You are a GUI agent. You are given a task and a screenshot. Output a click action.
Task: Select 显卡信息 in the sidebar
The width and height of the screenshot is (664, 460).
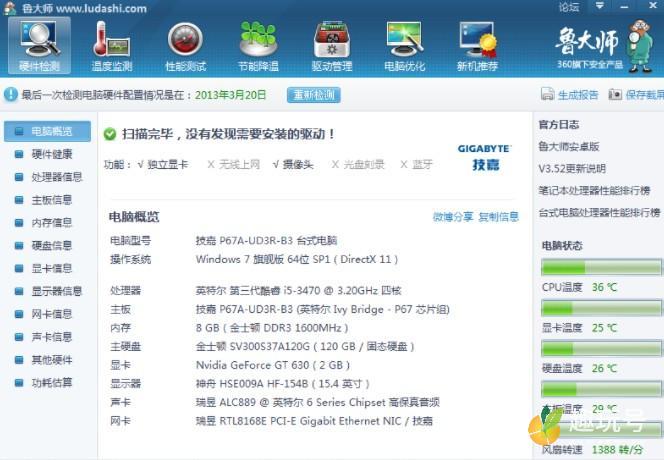pos(51,268)
